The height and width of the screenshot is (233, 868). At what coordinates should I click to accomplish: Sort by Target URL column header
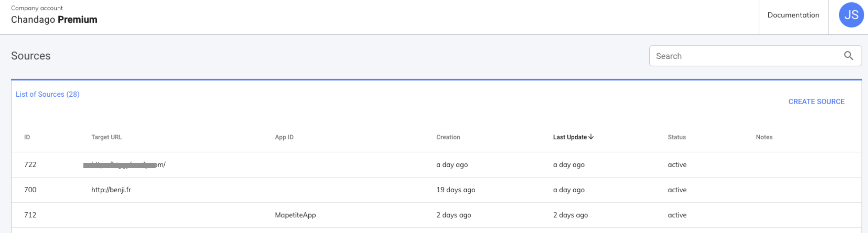coord(107,137)
